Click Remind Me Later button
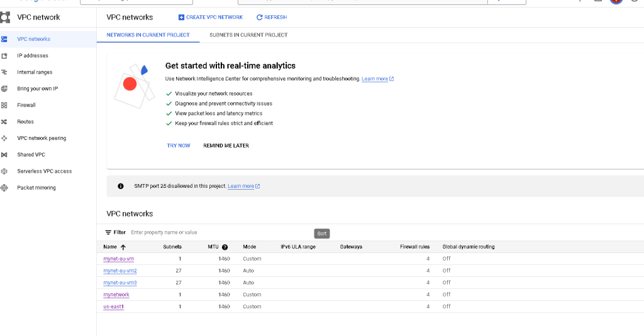This screenshot has width=644, height=336. coord(226,146)
